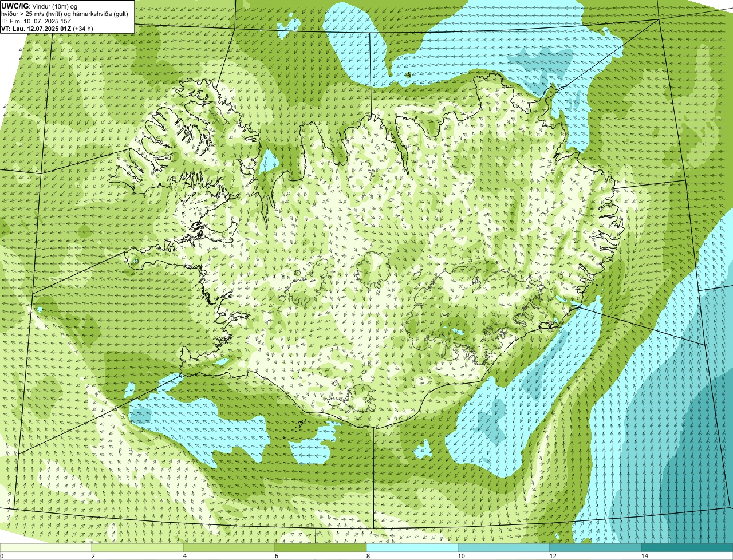Viewport: 733px width, 560px height.
Task: Select the 2–4 light green legend swatch
Action: (137, 547)
